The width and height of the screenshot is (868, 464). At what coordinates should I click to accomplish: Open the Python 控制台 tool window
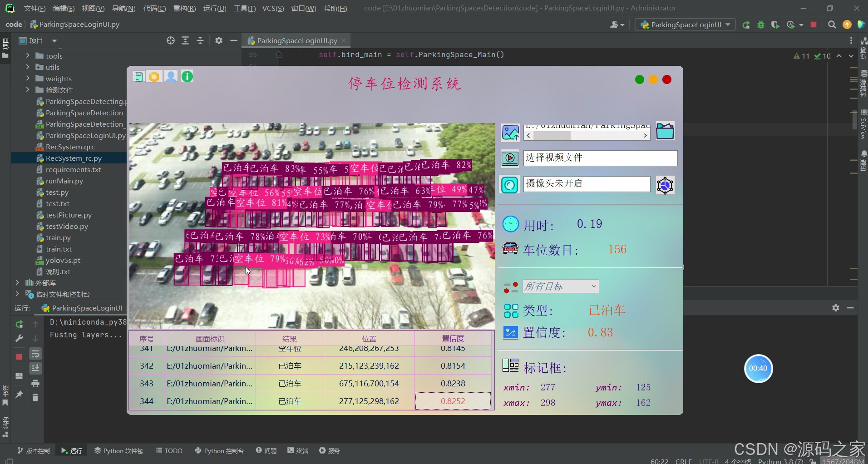tap(219, 450)
